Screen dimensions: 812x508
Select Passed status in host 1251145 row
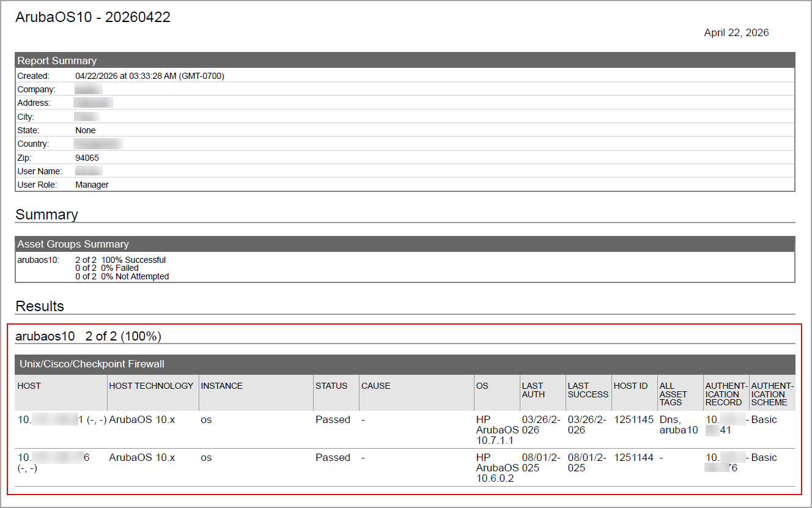coord(333,420)
